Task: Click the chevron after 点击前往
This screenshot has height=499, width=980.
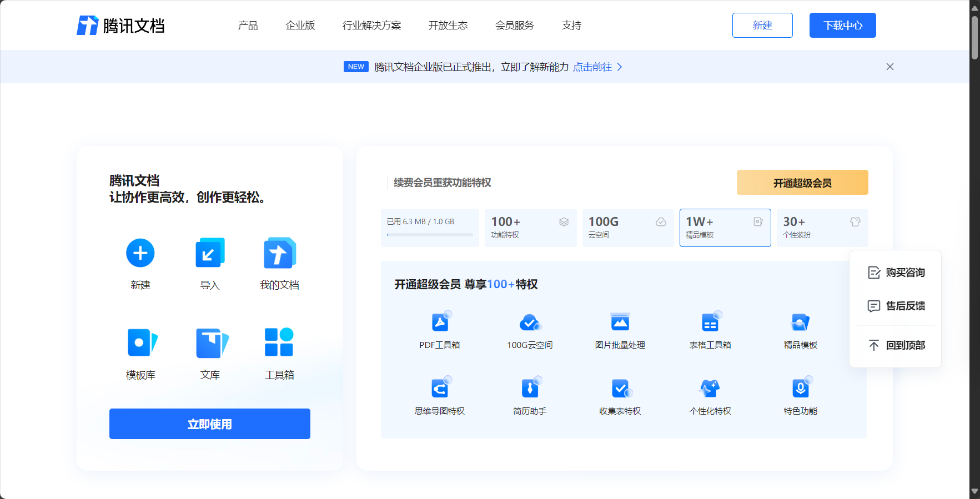Action: [620, 67]
